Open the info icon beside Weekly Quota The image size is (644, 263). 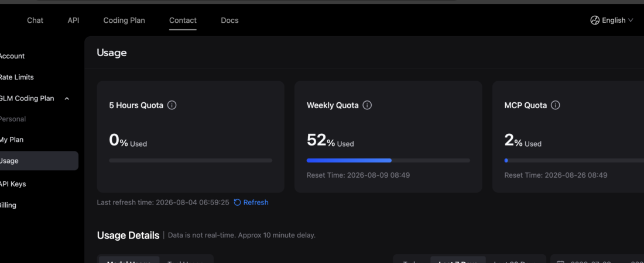click(368, 105)
